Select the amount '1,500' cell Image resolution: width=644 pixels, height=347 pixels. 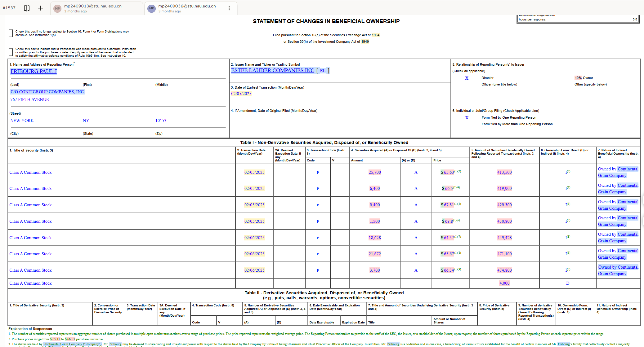375,221
